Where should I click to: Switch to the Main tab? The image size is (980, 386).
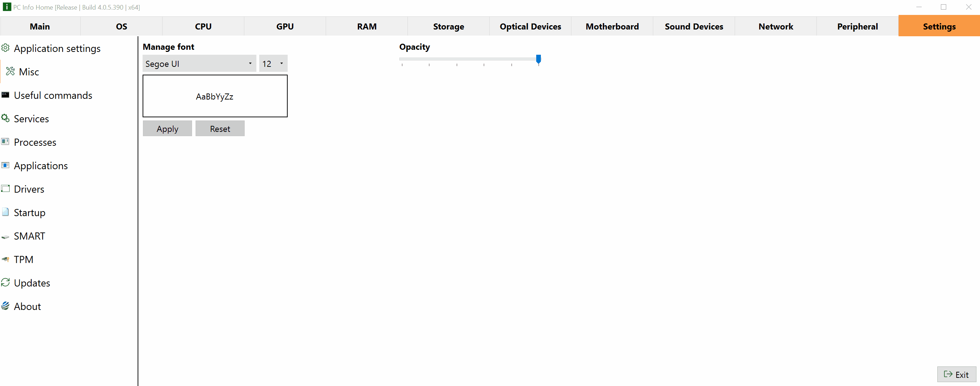click(40, 26)
